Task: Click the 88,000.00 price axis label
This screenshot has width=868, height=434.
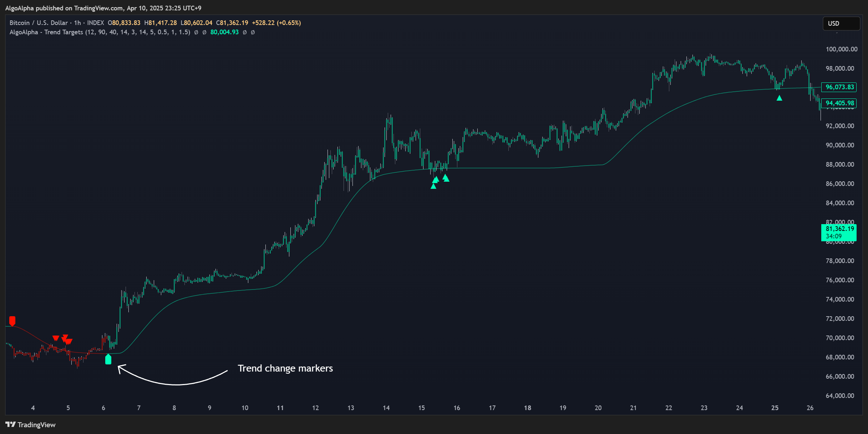Action: click(840, 165)
